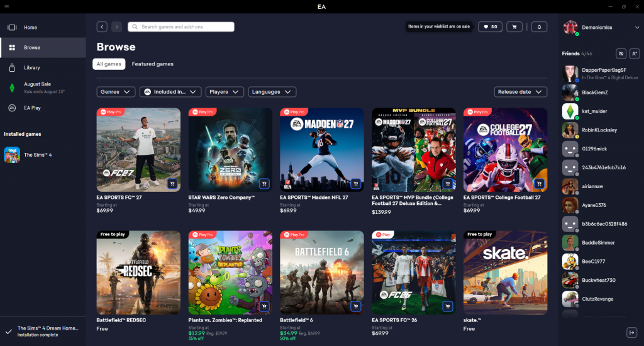This screenshot has height=346, width=644.
Task: Open EA SPORTS College Football 27 title link
Action: pyautogui.click(x=502, y=198)
